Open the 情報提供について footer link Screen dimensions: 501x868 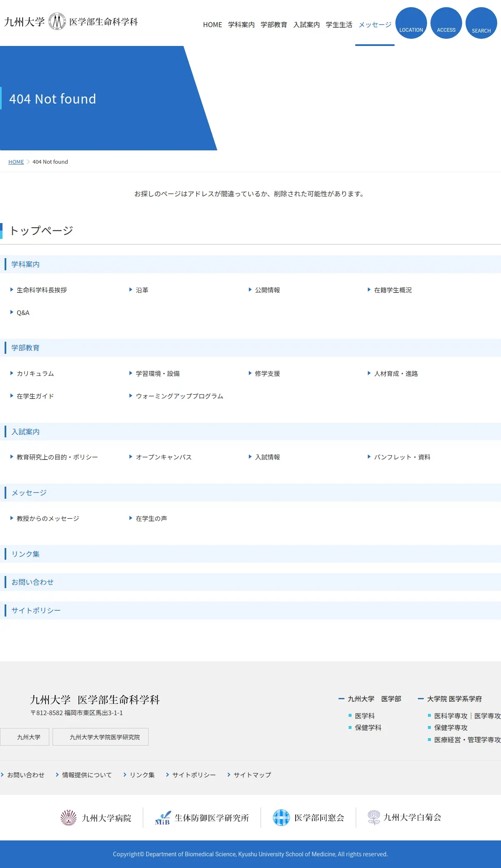[87, 775]
